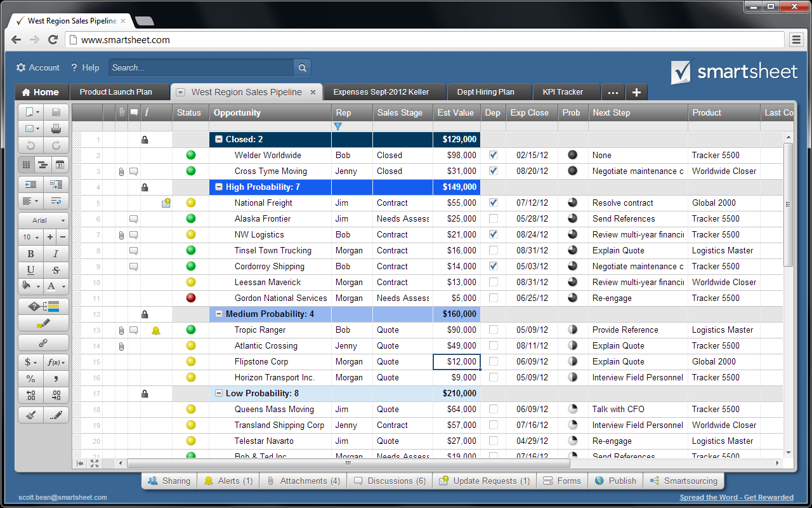812x508 pixels.
Task: Open the conditional formatting tool
Action: tap(43, 307)
